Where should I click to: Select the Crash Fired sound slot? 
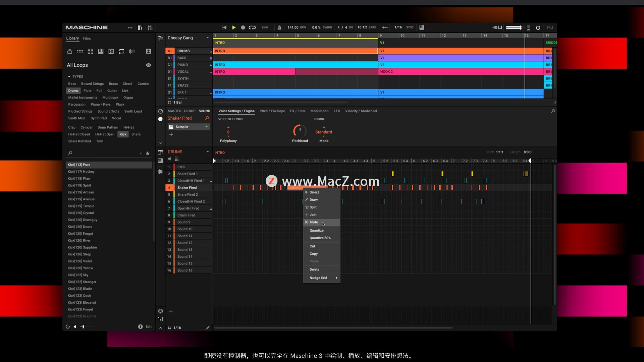pyautogui.click(x=189, y=216)
